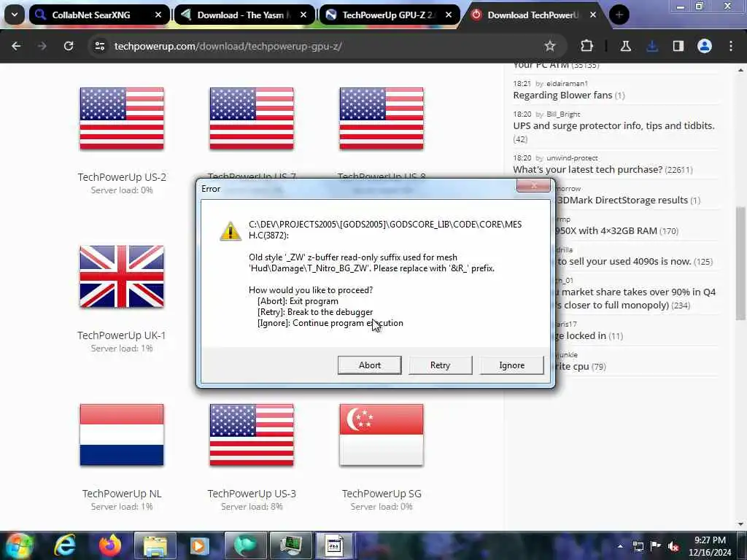The image size is (747, 560).
Task: Launch Internet Explorer from taskbar
Action: pos(65,545)
